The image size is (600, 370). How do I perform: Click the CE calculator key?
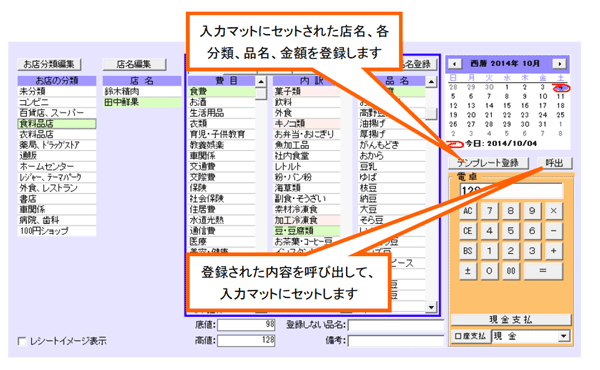click(x=468, y=231)
